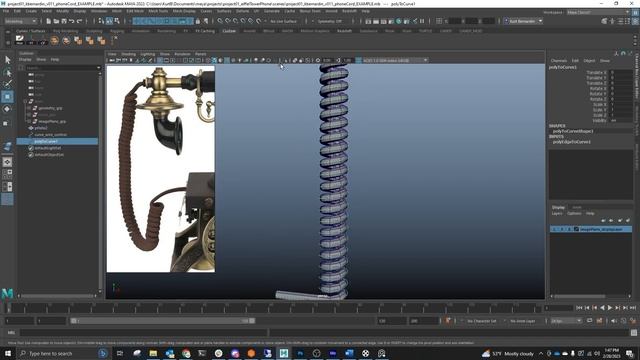This screenshot has height=360, width=640.
Task: Open Chrome from the taskbar
Action: click(186, 353)
